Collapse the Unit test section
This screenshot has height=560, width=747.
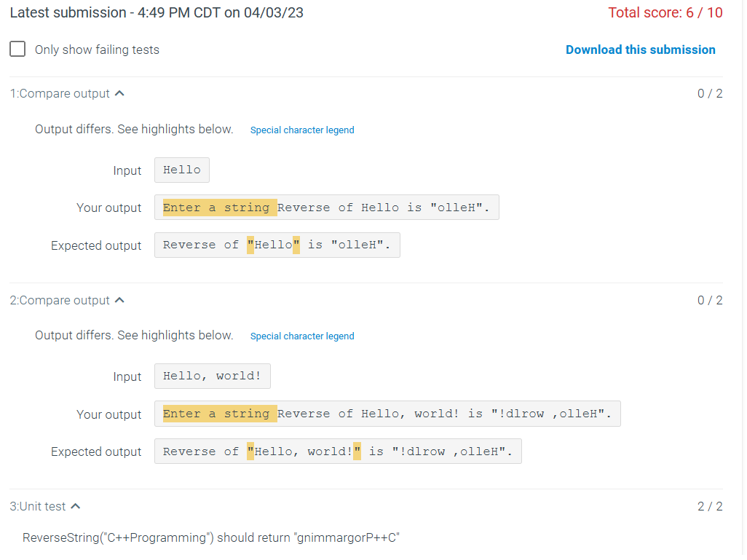(x=75, y=505)
